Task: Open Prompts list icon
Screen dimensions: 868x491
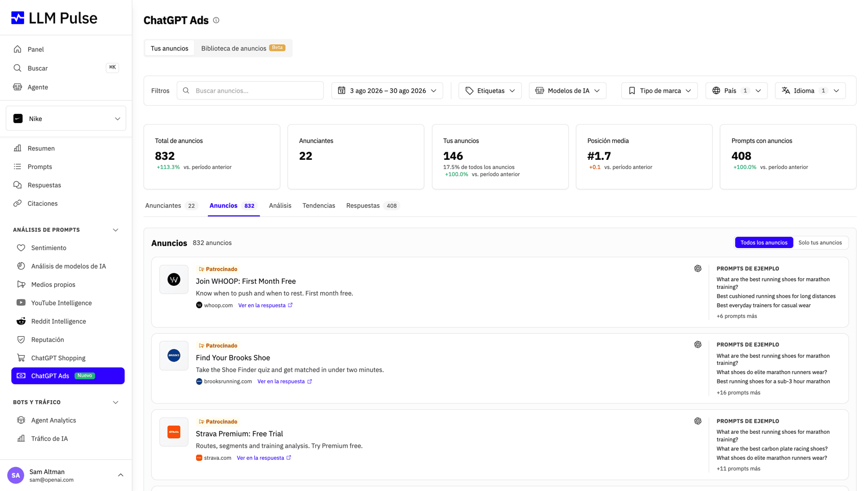Action: (x=17, y=166)
